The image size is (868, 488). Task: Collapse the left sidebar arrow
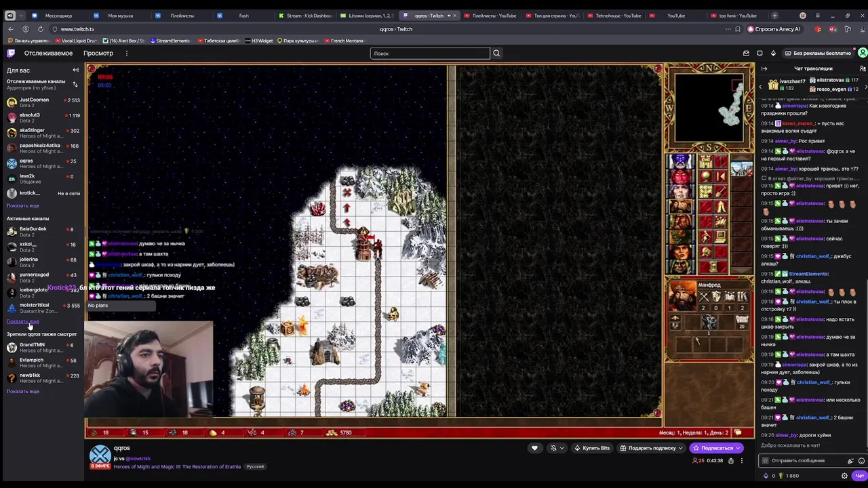75,70
